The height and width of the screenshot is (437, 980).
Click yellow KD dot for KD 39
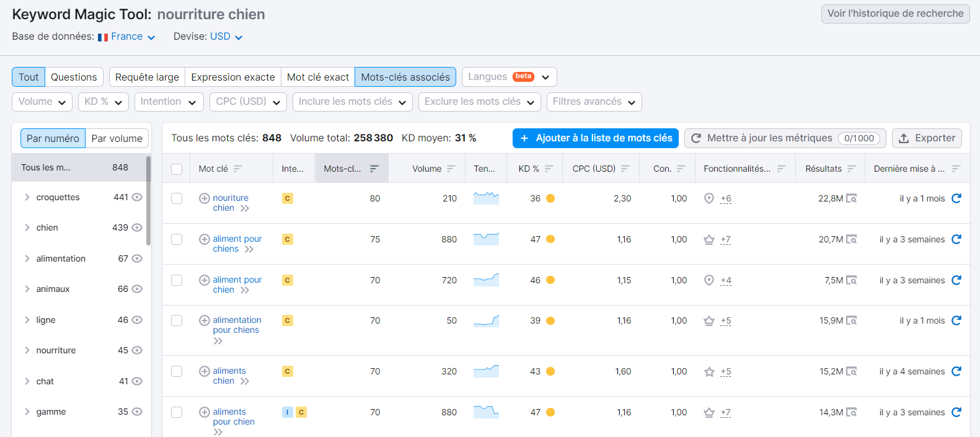(550, 320)
